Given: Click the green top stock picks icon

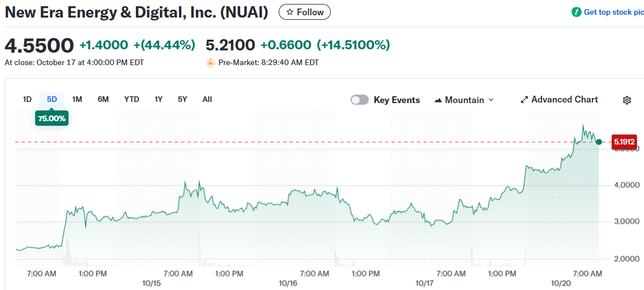Looking at the screenshot, I should coord(577,12).
